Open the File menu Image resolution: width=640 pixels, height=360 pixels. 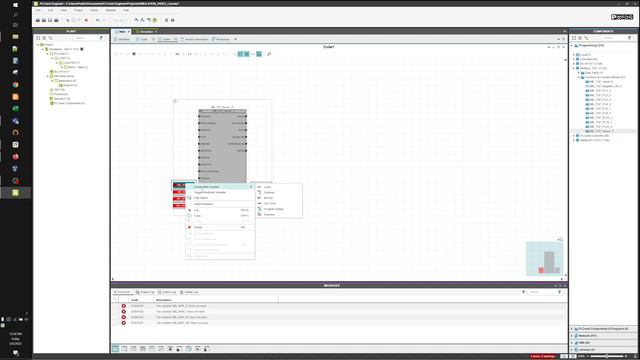pyautogui.click(x=38, y=10)
